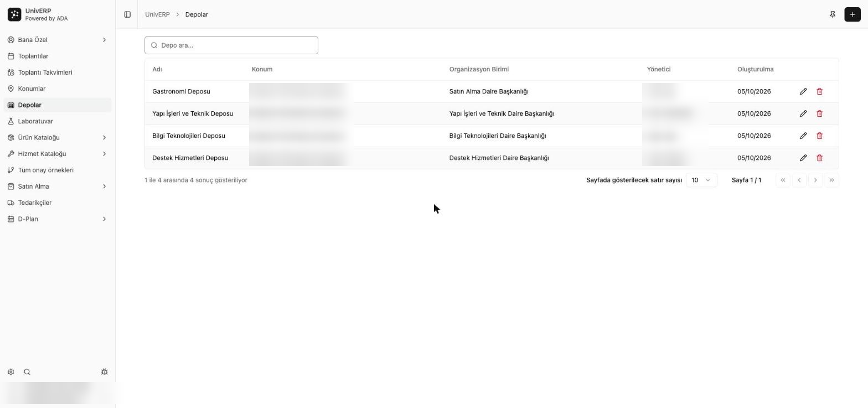Go to the next page
Viewport: 868px width, 408px height.
pyautogui.click(x=815, y=180)
